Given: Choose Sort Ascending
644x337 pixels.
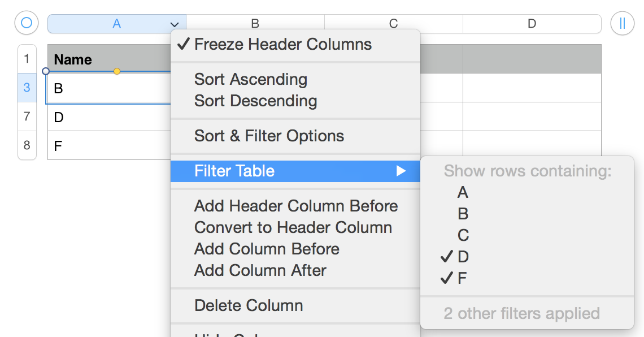Looking at the screenshot, I should point(250,80).
